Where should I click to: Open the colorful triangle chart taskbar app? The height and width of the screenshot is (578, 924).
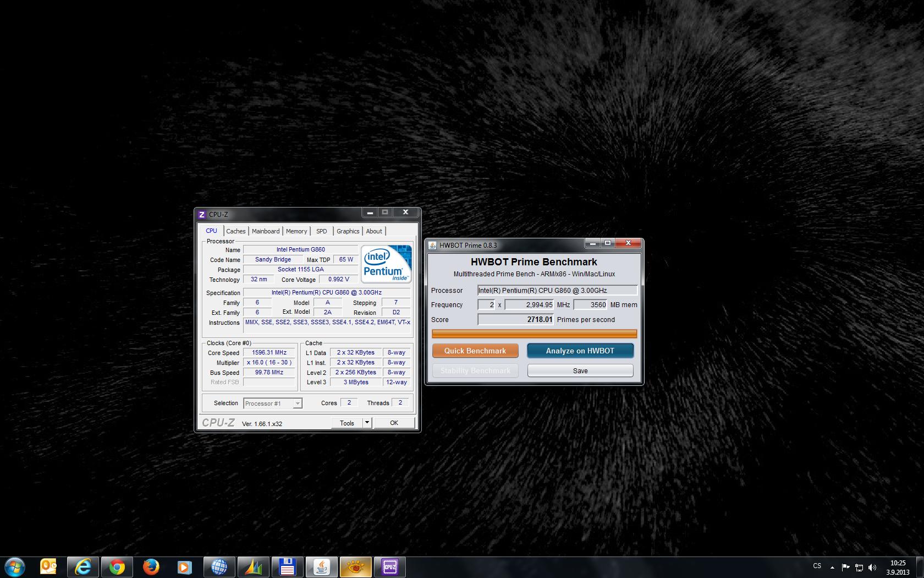(x=253, y=566)
